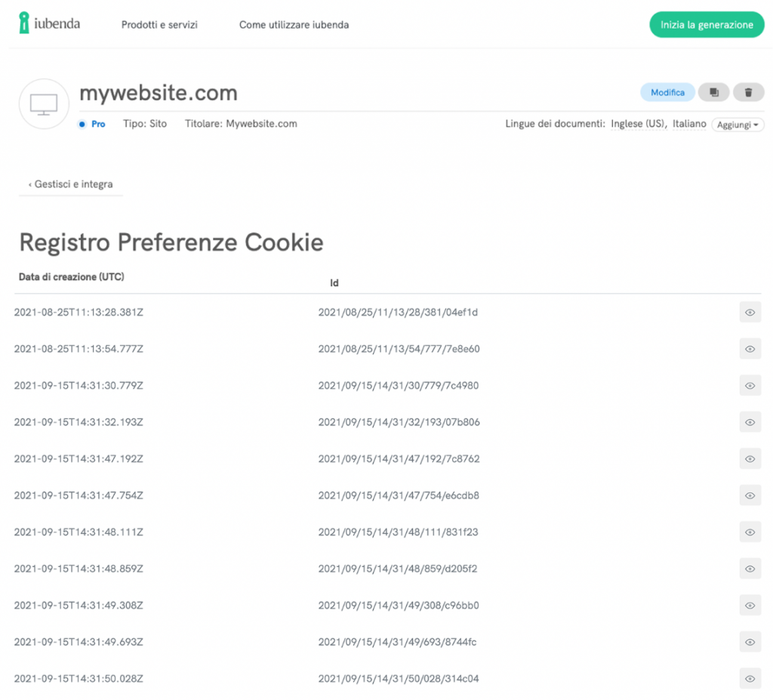Open the eye icon for entry 7e8e60
Image resolution: width=773 pixels, height=700 pixels.
750,349
